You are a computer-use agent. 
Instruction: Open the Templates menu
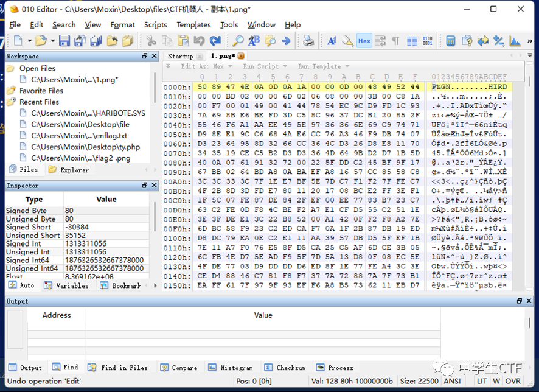tap(193, 25)
